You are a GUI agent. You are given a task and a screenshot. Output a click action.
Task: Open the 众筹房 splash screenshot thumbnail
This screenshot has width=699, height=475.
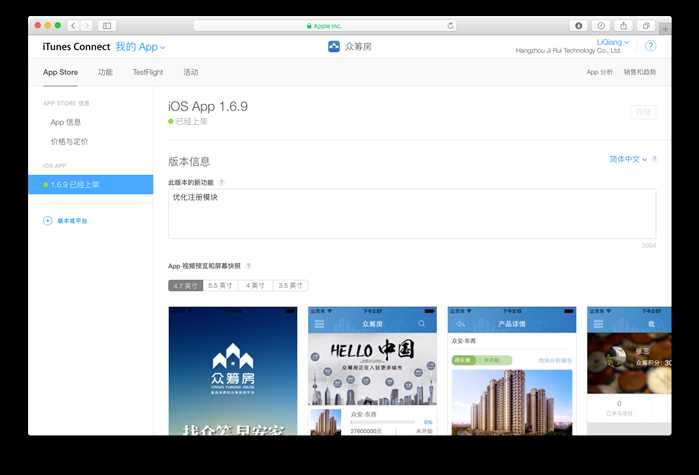[x=233, y=371]
